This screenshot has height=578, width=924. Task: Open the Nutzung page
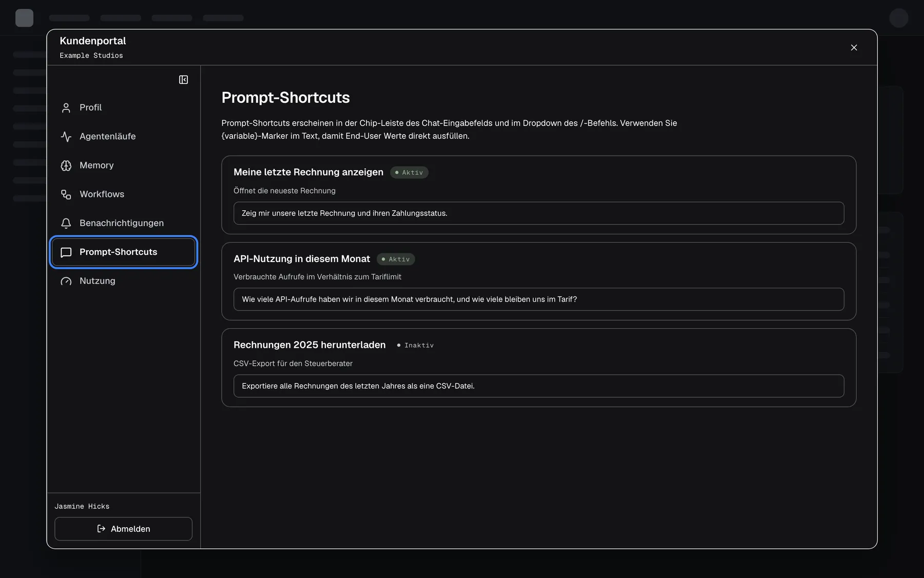124,281
